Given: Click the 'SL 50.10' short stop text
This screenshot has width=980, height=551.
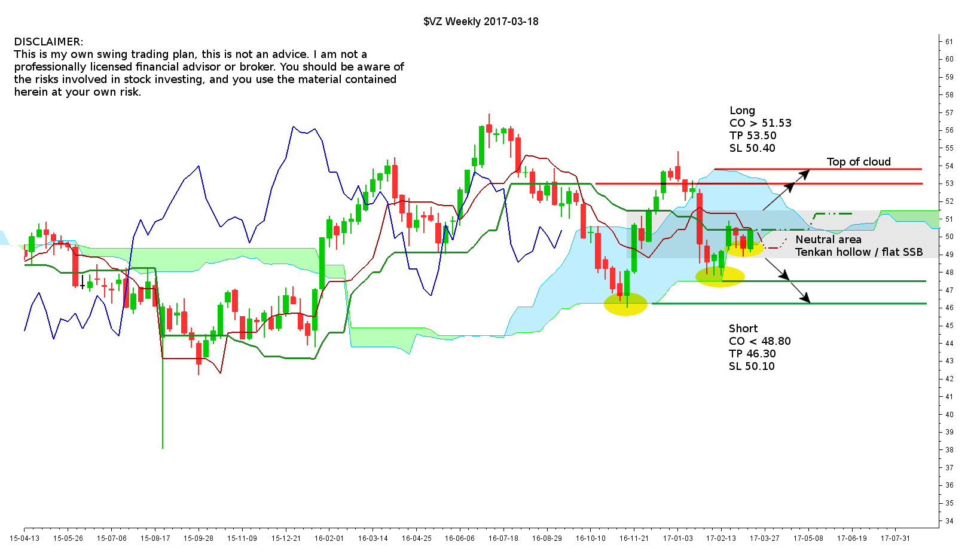Looking at the screenshot, I should point(752,366).
